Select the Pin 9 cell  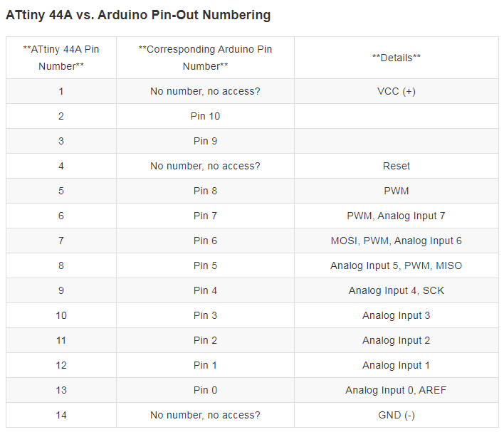pyautogui.click(x=205, y=141)
